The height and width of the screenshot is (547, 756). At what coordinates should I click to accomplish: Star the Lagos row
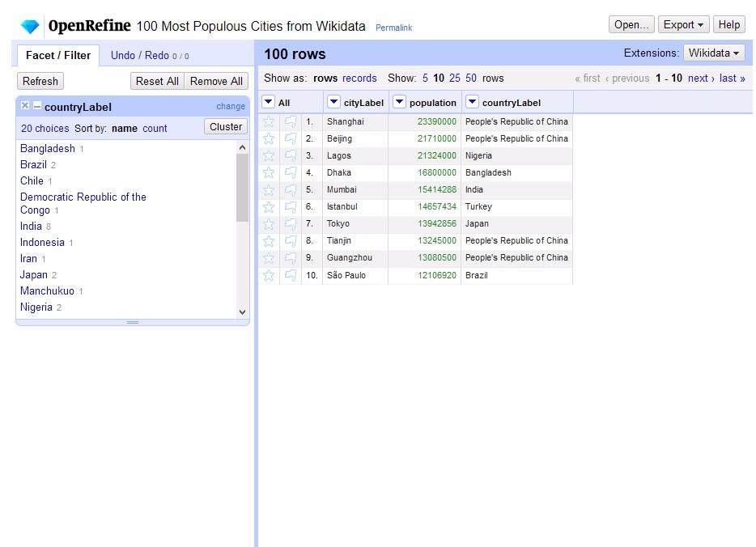tap(269, 155)
